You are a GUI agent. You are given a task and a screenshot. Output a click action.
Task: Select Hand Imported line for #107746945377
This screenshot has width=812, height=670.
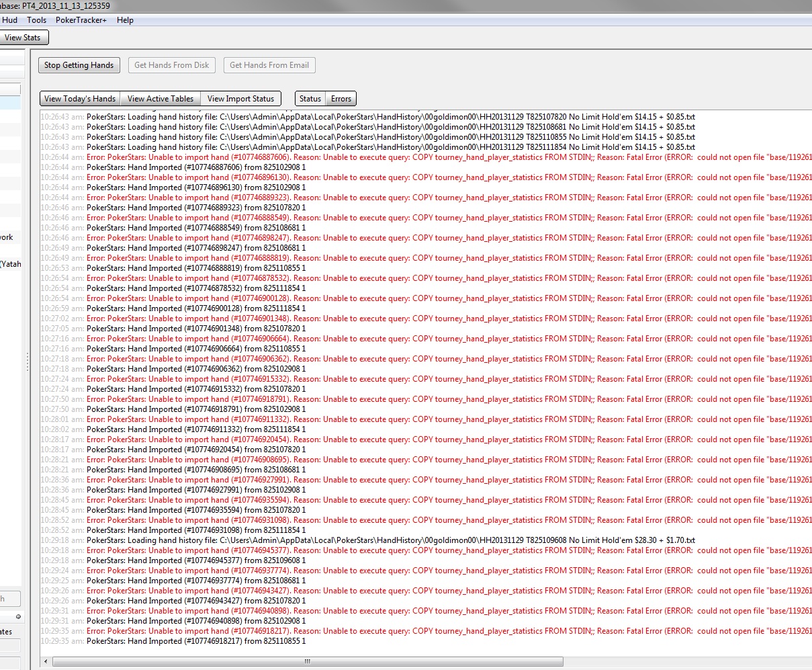tap(173, 560)
